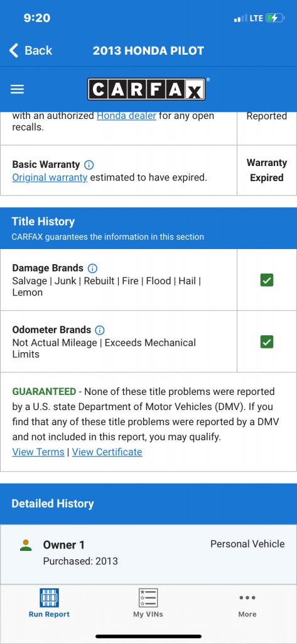Tap the Damage Brands green checkmark
This screenshot has height=644, width=297.
[x=267, y=280]
